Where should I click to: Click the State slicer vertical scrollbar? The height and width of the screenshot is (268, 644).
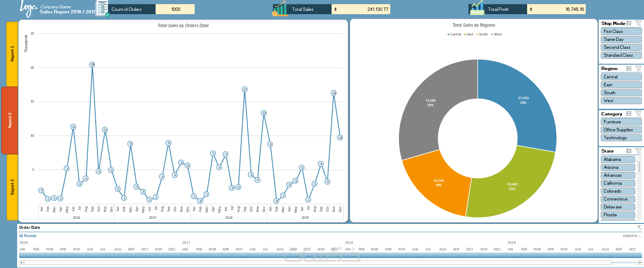click(639, 167)
